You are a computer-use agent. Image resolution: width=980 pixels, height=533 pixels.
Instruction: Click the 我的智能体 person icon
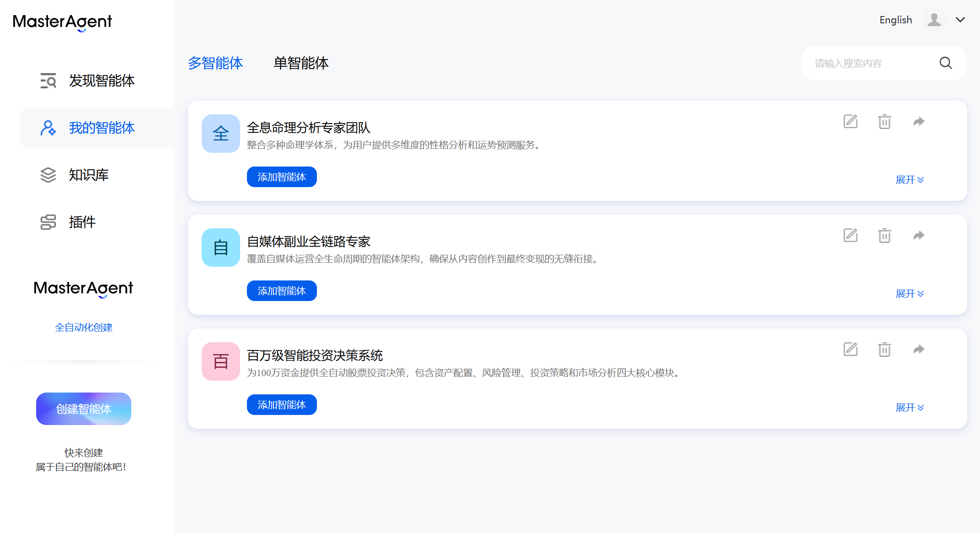point(48,128)
